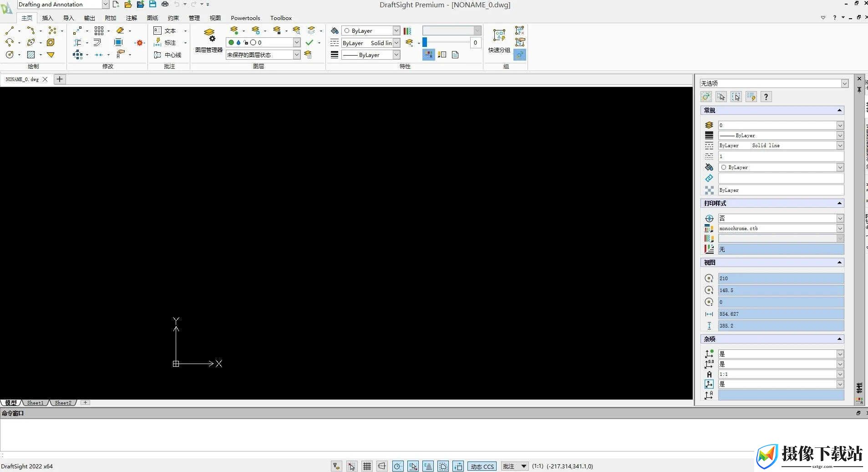
Task: Open the Toolbox ribbon tab
Action: click(x=281, y=18)
